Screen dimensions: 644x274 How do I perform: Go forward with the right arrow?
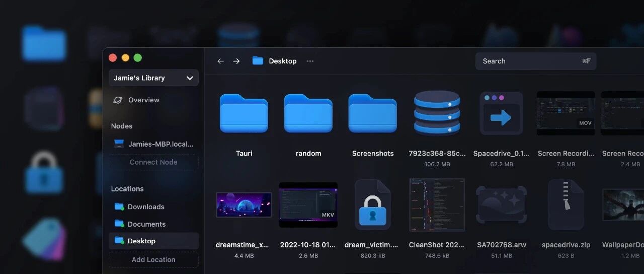(236, 61)
